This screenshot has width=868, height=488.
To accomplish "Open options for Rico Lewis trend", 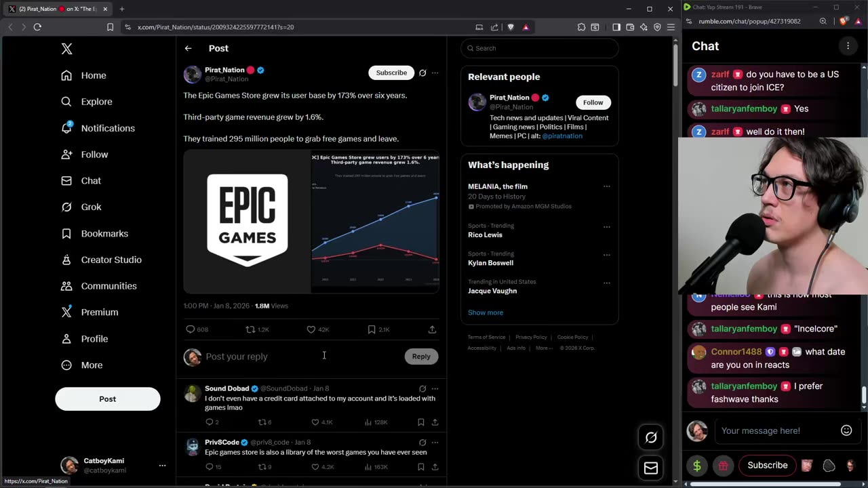I will point(607,226).
